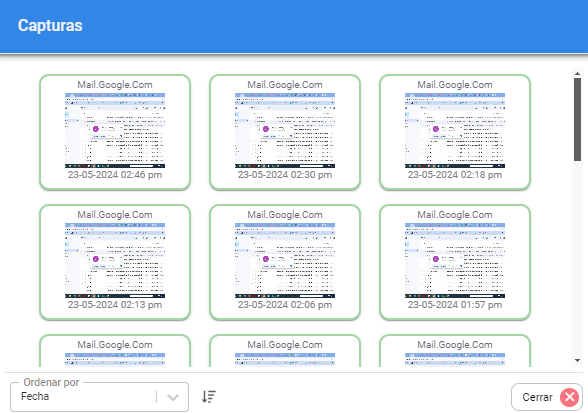
Task: Click the red X icon on Cerrar
Action: pyautogui.click(x=569, y=397)
